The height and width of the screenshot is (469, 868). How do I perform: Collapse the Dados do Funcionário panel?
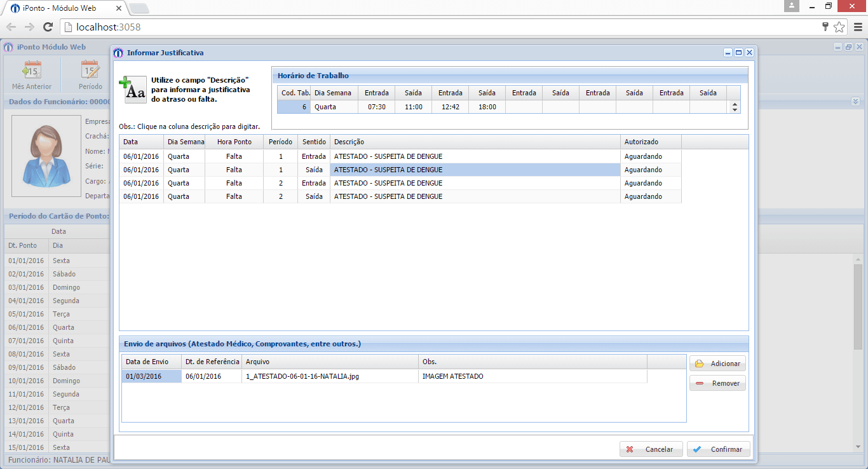(855, 102)
